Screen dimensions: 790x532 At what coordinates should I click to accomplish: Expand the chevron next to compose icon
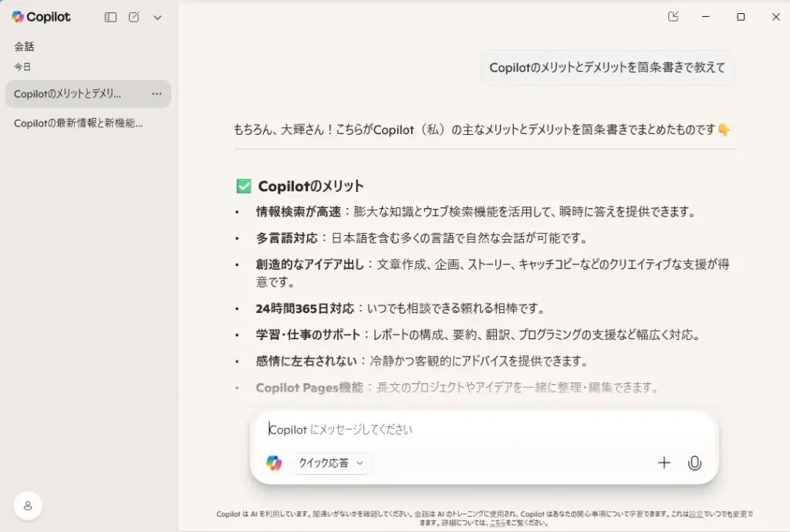coord(157,18)
